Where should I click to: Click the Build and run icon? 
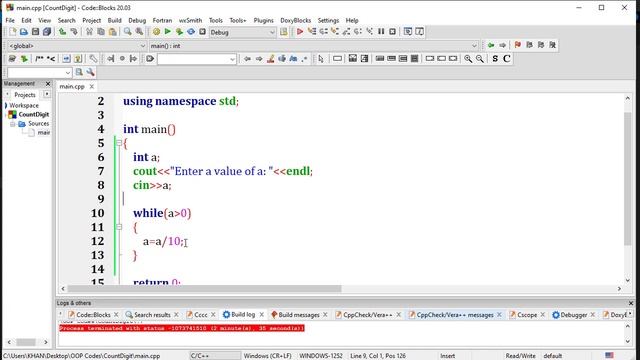tap(179, 32)
